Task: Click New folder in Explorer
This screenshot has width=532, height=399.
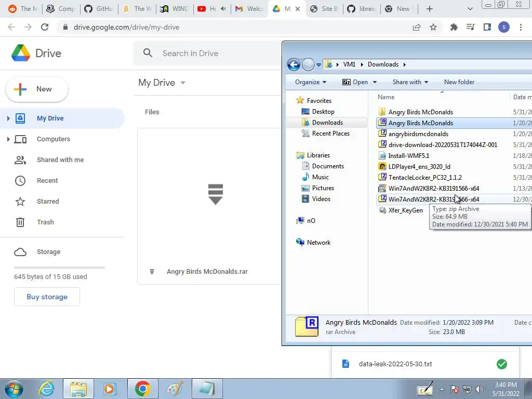Action: [x=459, y=82]
